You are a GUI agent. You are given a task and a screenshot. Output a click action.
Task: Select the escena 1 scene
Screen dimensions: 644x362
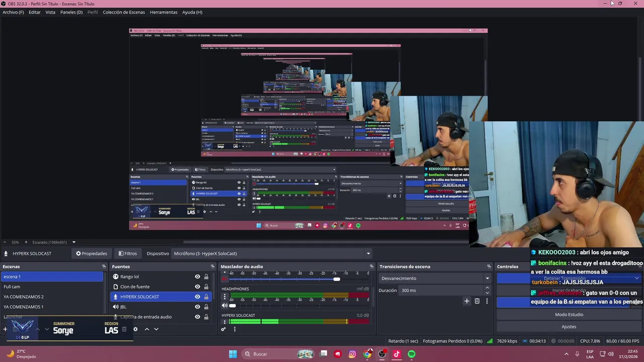[52, 277]
